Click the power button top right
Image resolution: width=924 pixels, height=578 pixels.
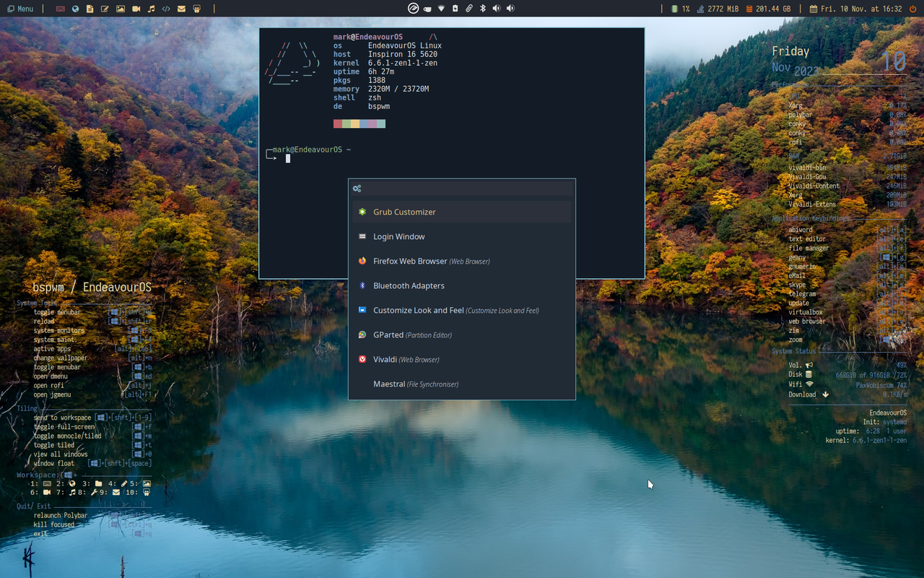[x=912, y=9]
